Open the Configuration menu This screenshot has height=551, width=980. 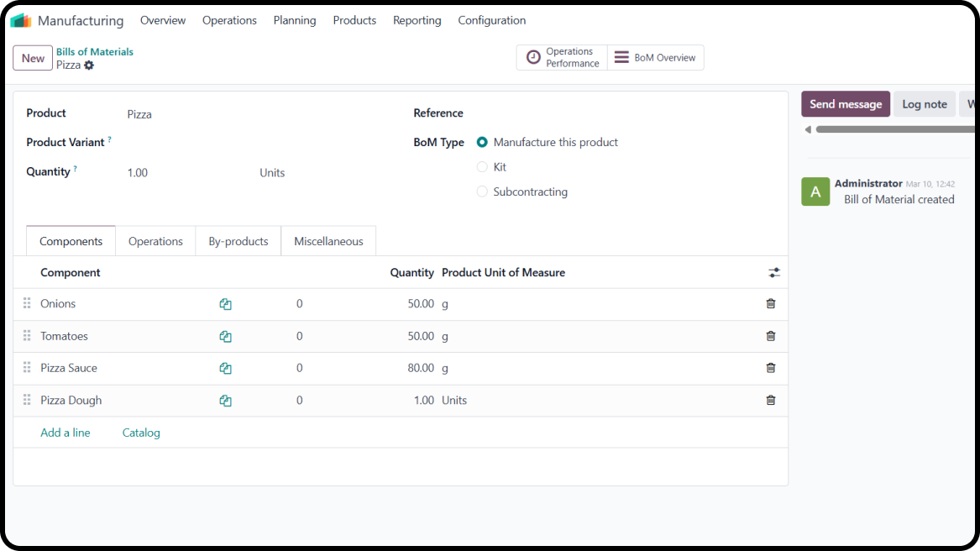491,20
